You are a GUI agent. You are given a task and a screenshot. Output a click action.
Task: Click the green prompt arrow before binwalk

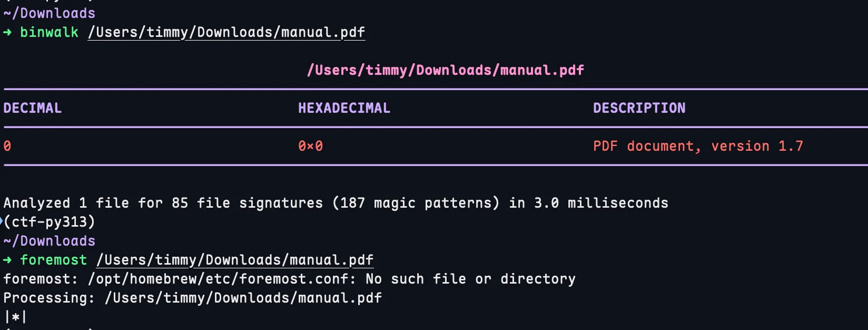[7, 33]
